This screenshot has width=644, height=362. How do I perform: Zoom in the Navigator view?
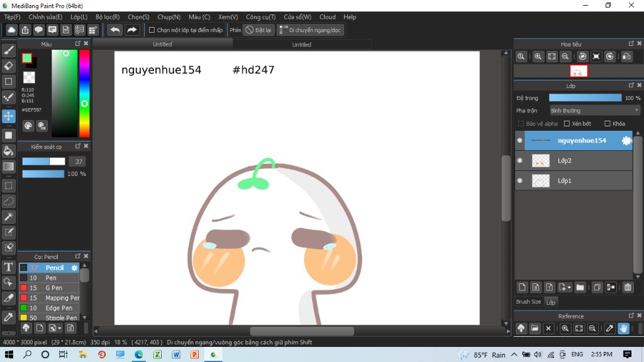538,57
